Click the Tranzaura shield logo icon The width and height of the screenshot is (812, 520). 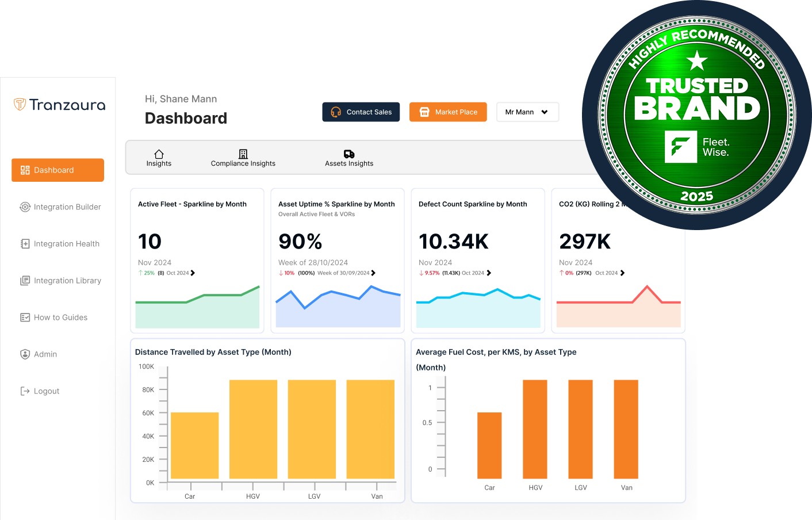coord(20,104)
